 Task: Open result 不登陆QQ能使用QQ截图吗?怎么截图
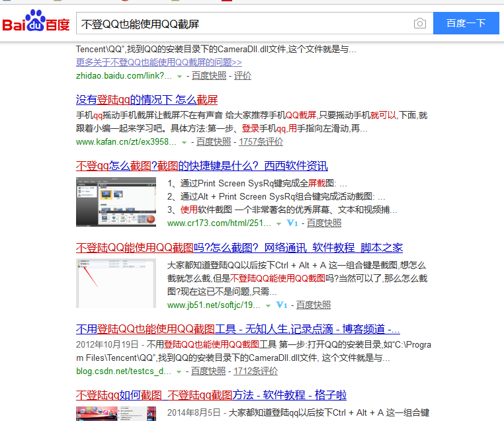(239, 248)
